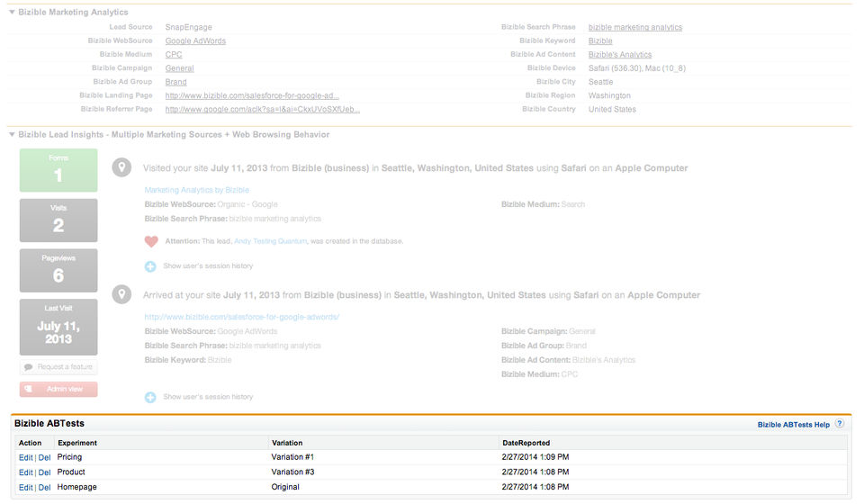This screenshot has height=504, width=864.
Task: Open the Bizible ABTests Help link
Action: pos(794,425)
